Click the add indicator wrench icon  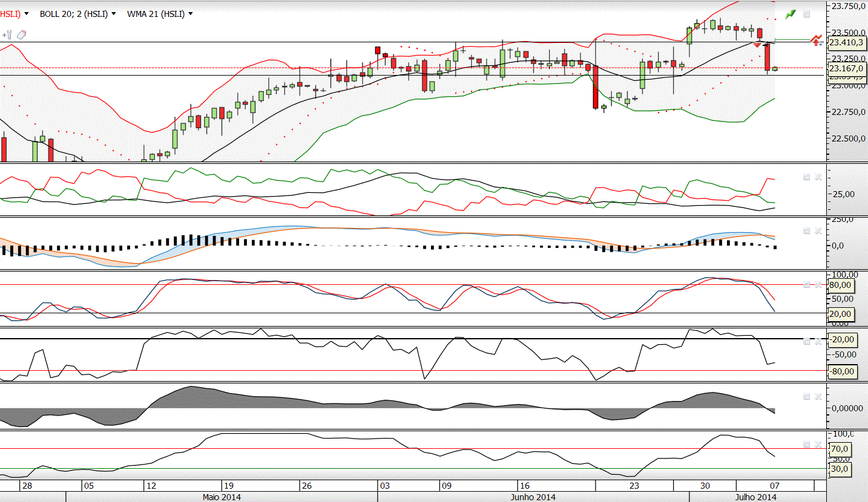(7, 34)
